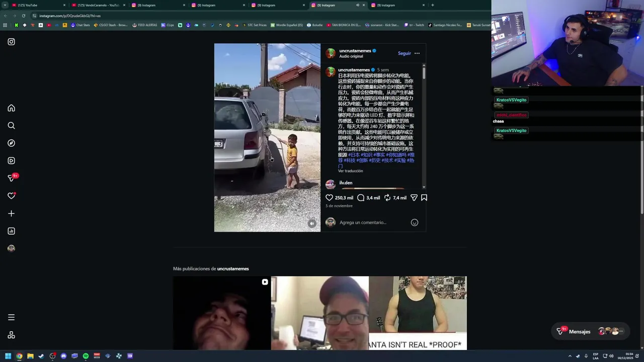Share the post with the send icon
This screenshot has width=644, height=362.
click(414, 198)
